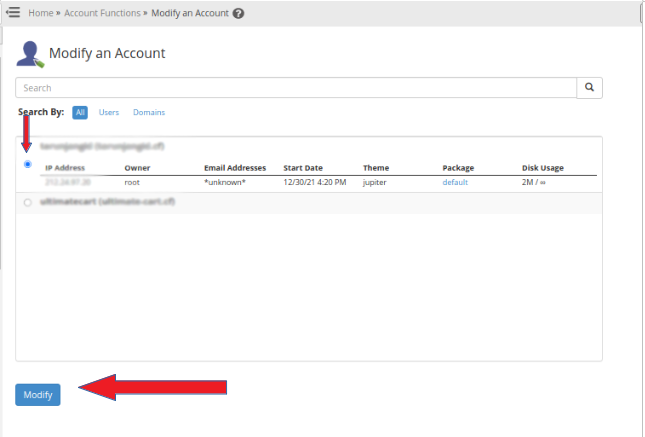Screen dimensions: 645x437
Task: Click the Email Addresses column header
Action: click(235, 168)
